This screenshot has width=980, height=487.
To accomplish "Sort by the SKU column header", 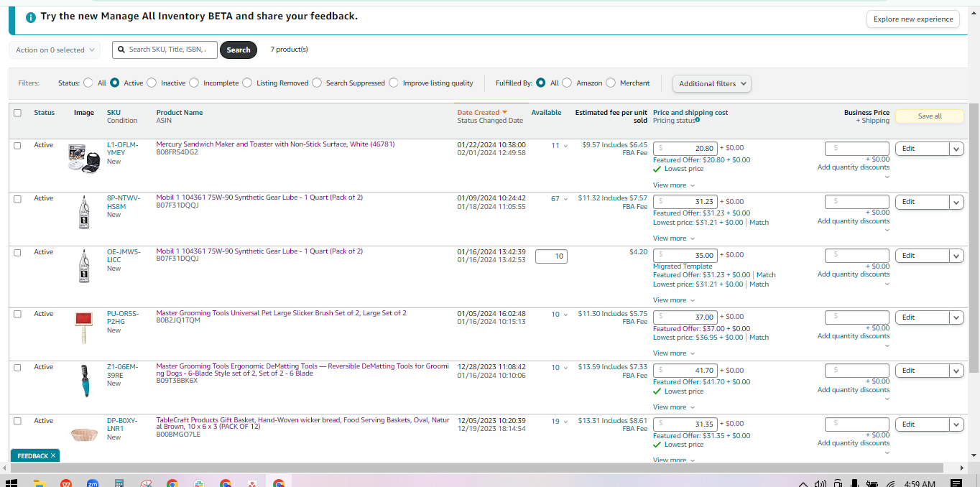I will (x=114, y=112).
